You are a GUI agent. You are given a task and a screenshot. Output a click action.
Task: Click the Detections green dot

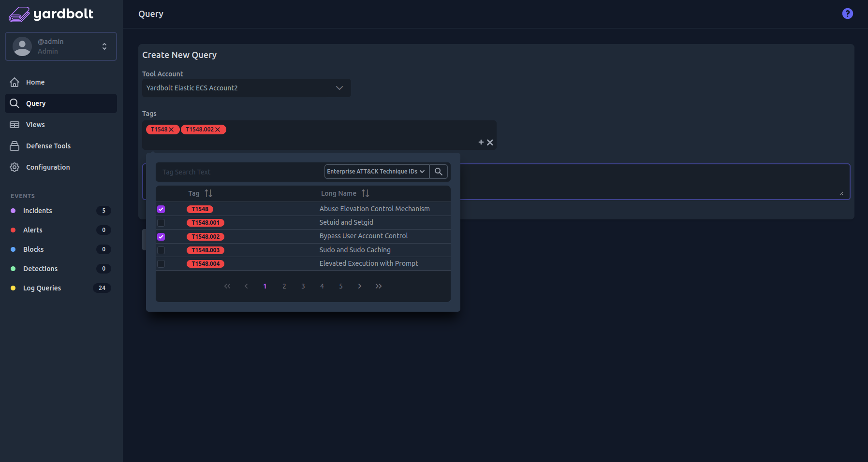pos(13,269)
